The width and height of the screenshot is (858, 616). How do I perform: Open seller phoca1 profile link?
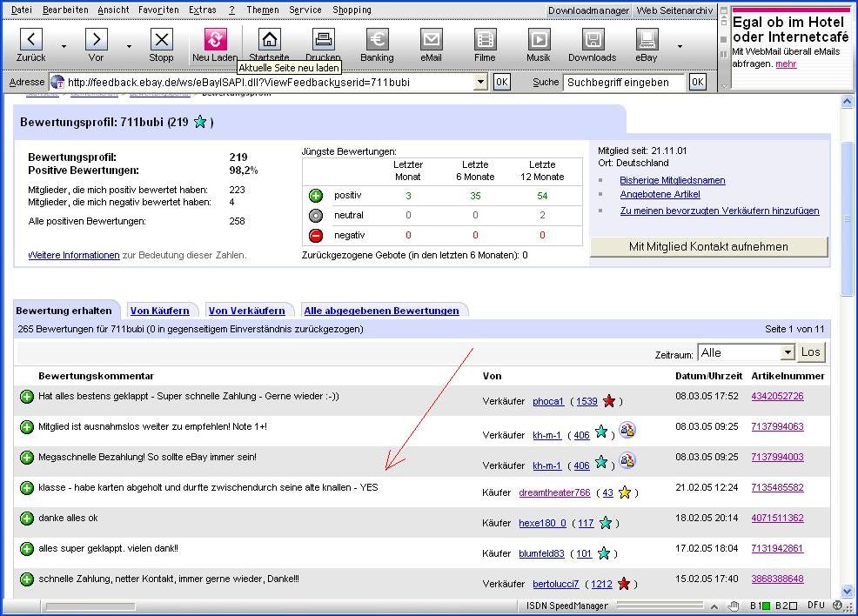(548, 401)
